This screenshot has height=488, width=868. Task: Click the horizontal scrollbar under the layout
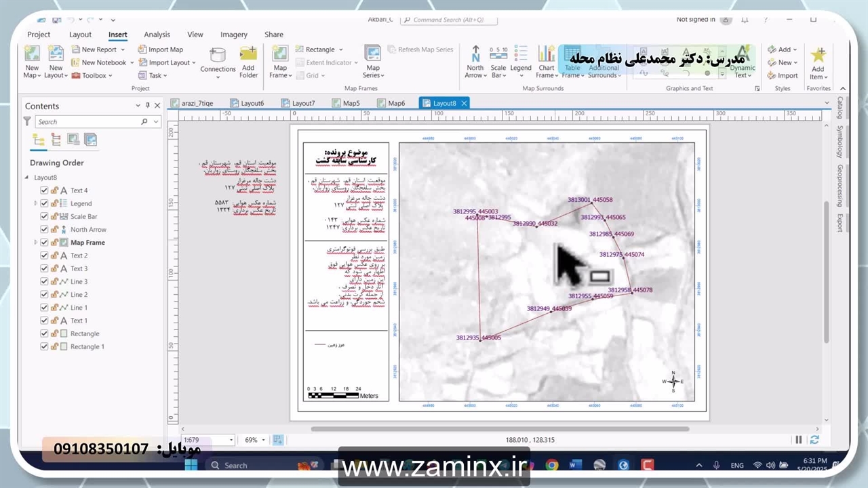(x=500, y=429)
